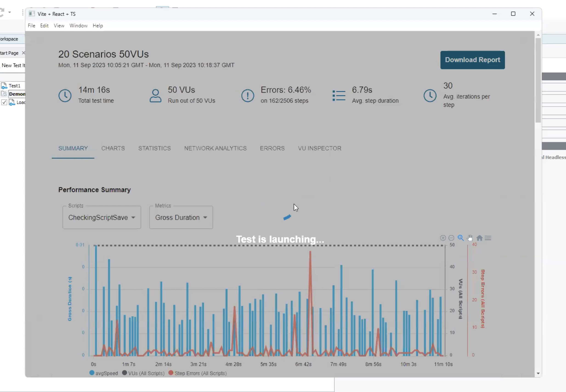This screenshot has width=566, height=392.
Task: Select the magnifier selection zoom tool
Action: (460, 238)
